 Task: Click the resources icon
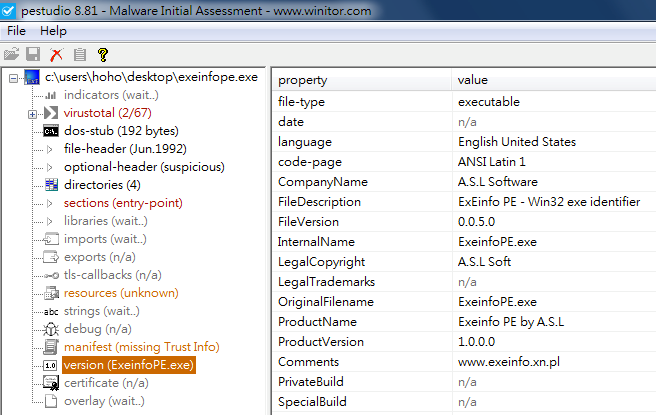point(51,293)
